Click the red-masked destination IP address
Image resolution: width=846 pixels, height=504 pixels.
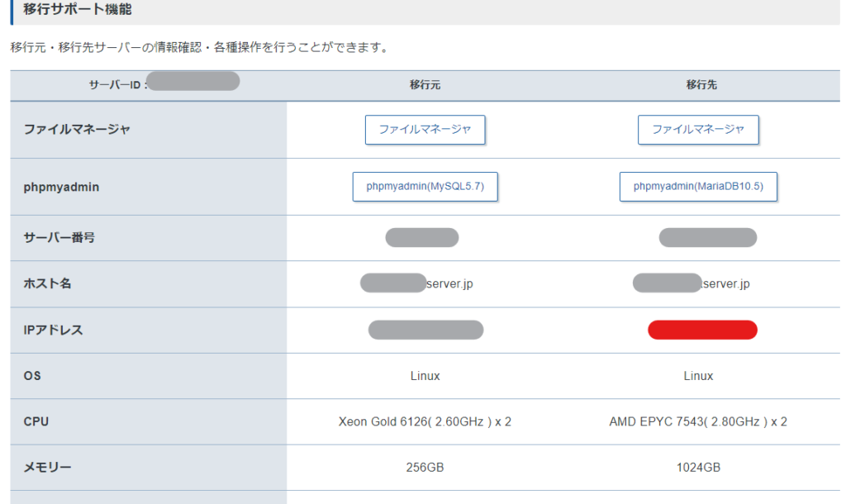click(702, 330)
